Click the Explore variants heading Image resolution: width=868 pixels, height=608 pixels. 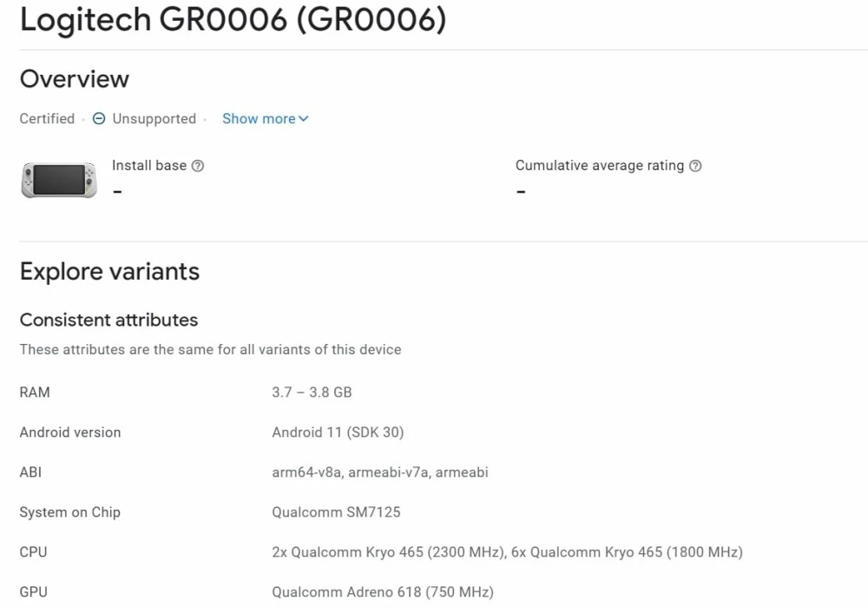(x=109, y=272)
